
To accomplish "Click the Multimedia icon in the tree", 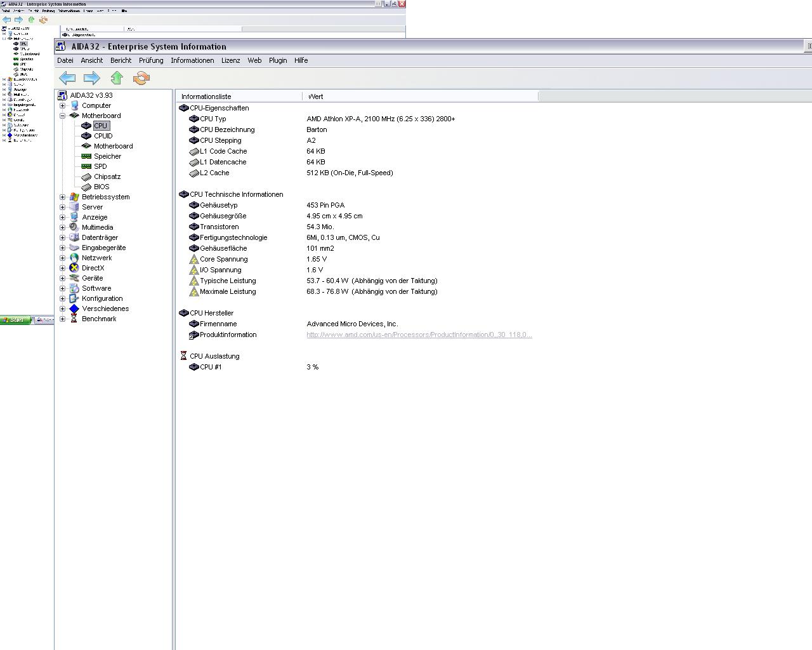I will (x=74, y=227).
